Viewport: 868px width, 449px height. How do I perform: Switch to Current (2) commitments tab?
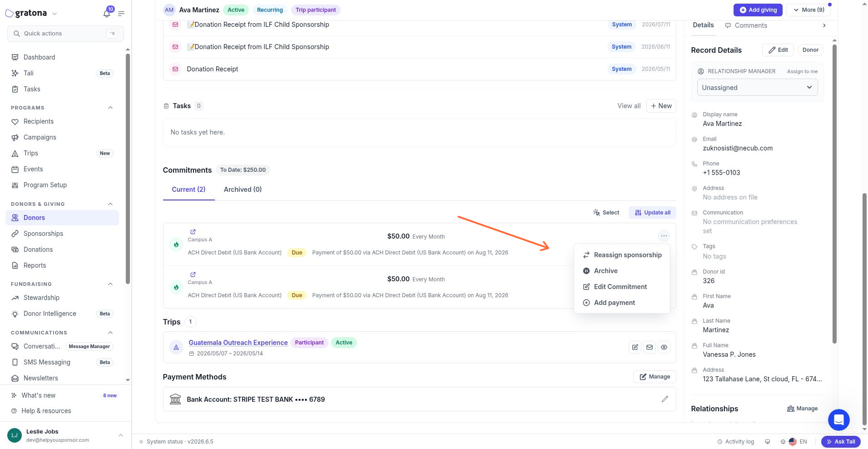pyautogui.click(x=188, y=190)
